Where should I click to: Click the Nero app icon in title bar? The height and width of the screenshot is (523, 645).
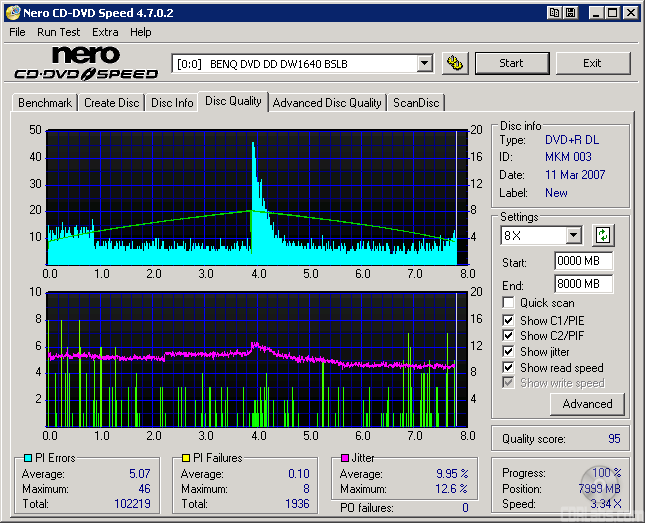(11, 13)
